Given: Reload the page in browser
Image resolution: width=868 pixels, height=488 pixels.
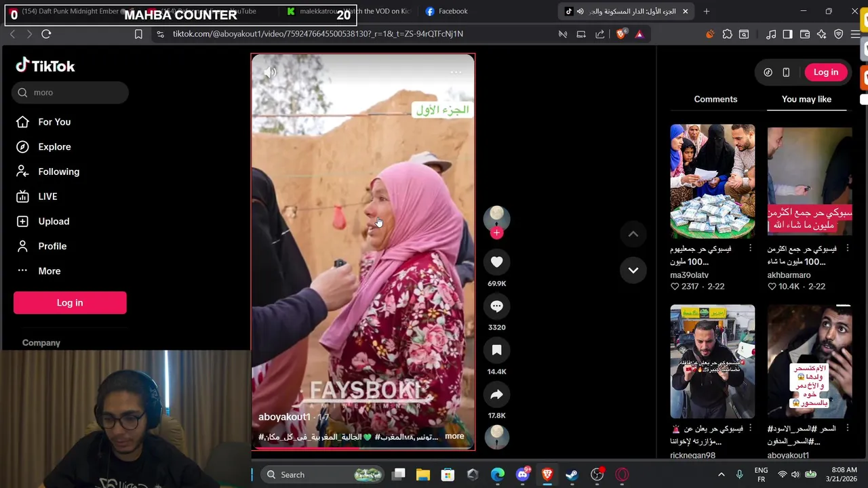Looking at the screenshot, I should point(46,34).
